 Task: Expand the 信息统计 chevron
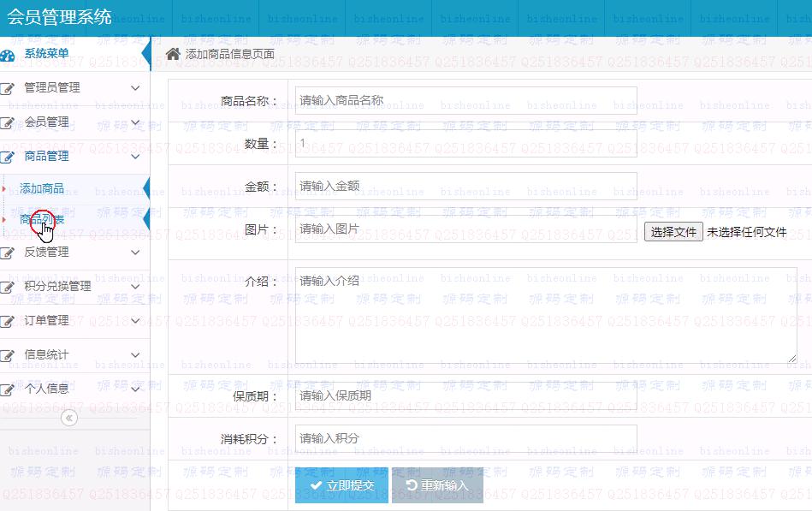pyautogui.click(x=135, y=355)
